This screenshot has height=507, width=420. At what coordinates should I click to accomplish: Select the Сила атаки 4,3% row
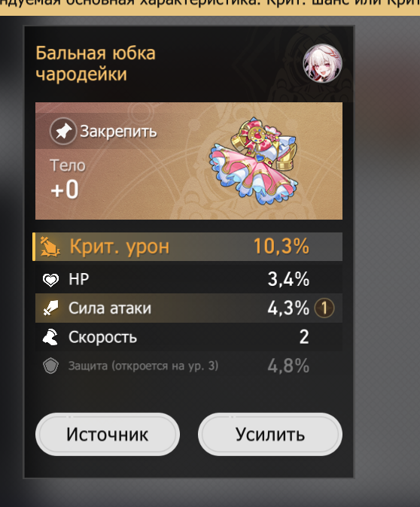click(x=189, y=308)
